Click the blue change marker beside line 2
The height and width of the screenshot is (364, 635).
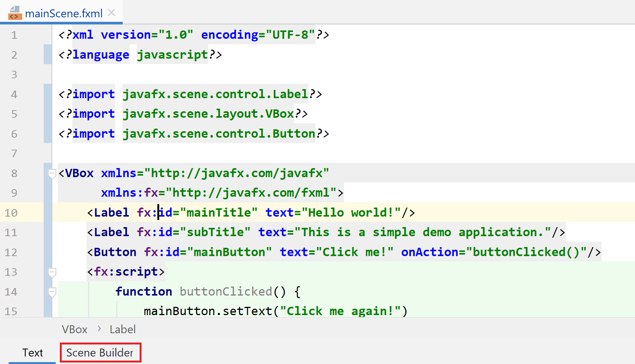click(x=48, y=55)
